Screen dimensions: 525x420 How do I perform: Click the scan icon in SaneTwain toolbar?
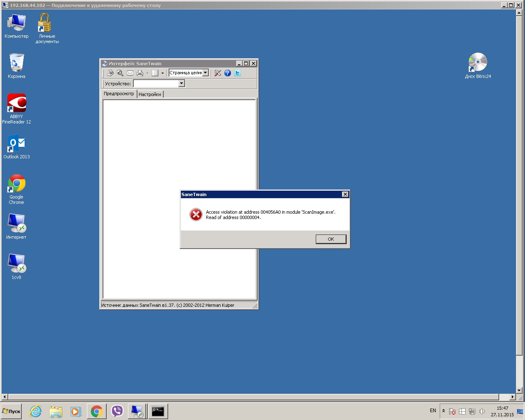click(110, 73)
